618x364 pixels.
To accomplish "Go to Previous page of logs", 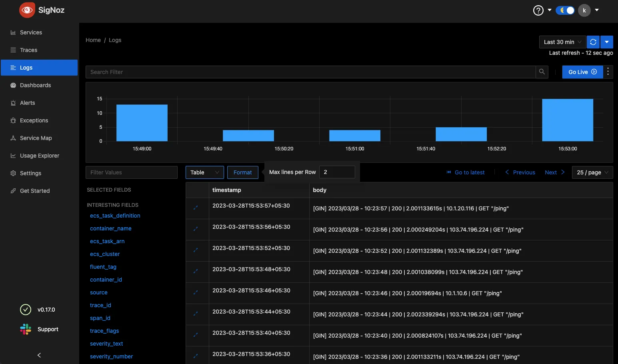I will (520, 172).
